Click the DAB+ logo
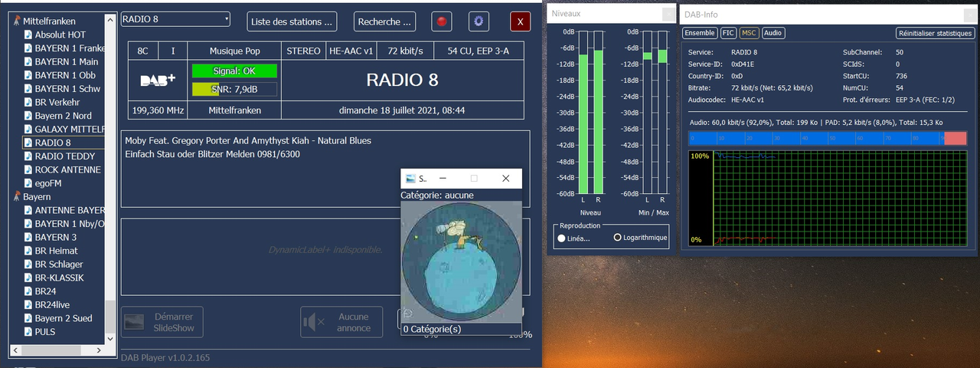 (x=158, y=80)
